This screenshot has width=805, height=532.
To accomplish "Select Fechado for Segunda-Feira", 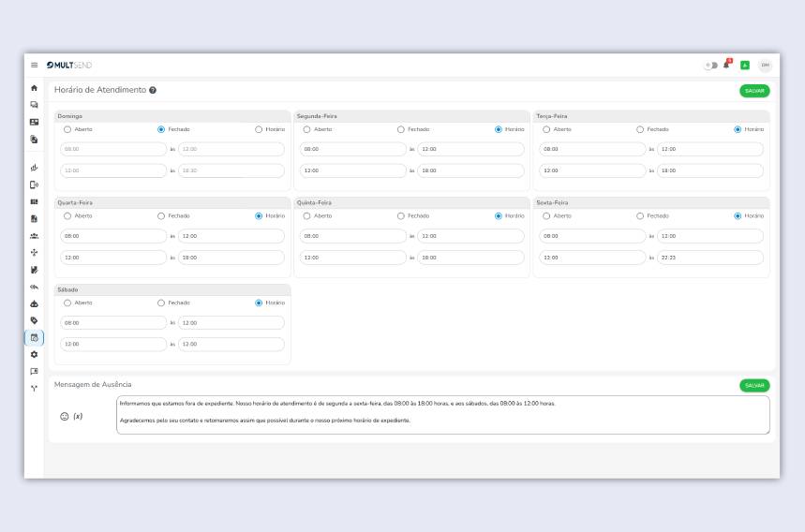I will 401,129.
